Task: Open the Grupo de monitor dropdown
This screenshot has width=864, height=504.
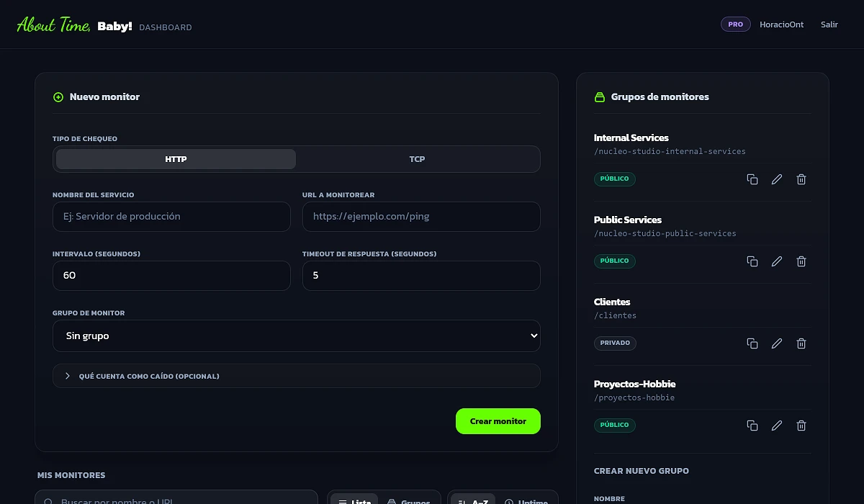Action: coord(297,336)
